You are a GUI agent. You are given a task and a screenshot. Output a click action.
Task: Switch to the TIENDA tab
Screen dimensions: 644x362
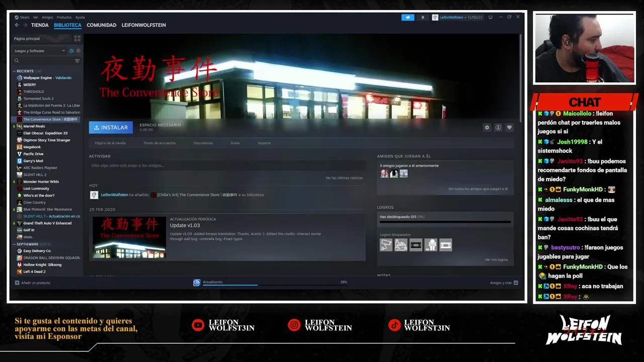pyautogui.click(x=40, y=25)
